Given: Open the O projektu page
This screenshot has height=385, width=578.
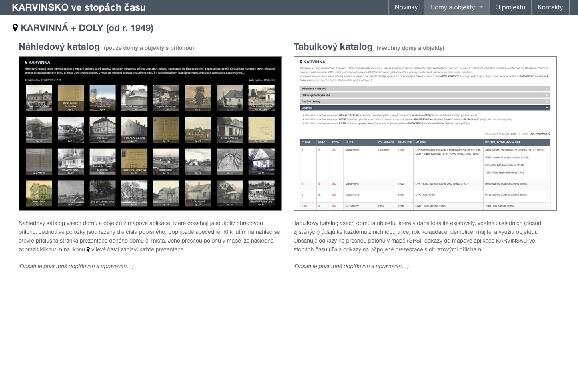Looking at the screenshot, I should pos(511,7).
